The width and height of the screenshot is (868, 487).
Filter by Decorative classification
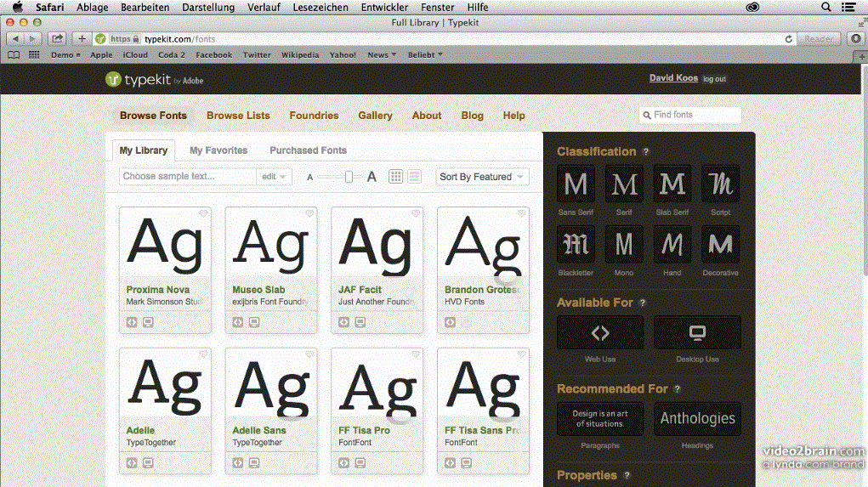[720, 244]
